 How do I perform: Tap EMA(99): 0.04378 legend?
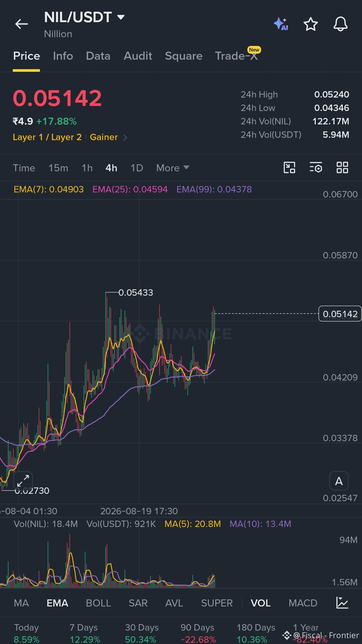pos(214,189)
